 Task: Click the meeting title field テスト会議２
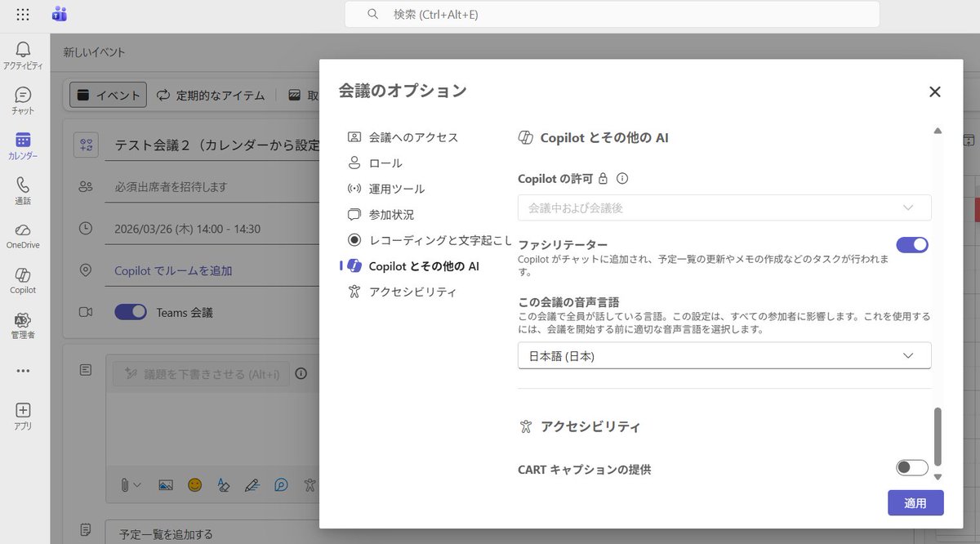pos(212,145)
